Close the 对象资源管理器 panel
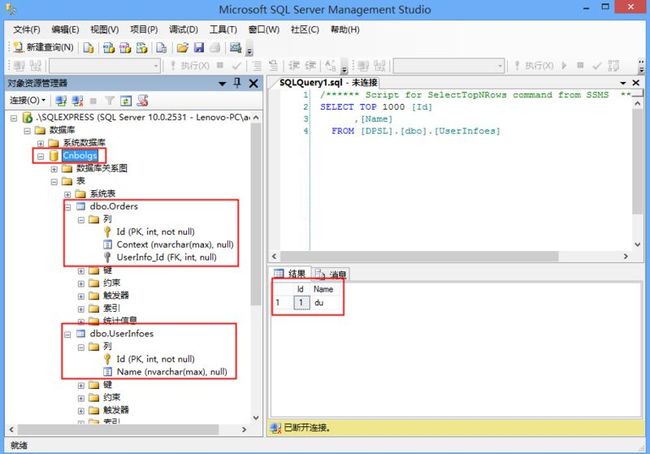650x454 pixels. (253, 83)
